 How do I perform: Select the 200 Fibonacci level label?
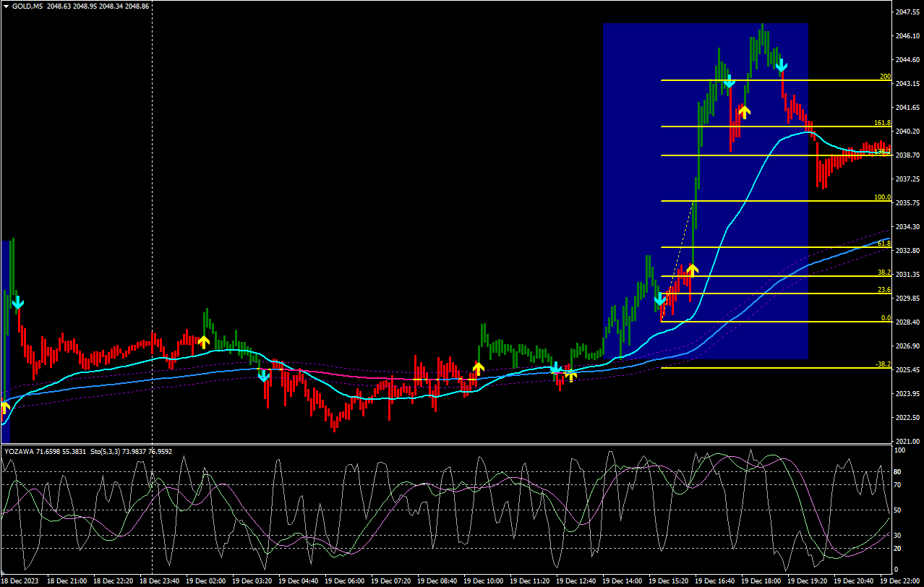point(885,76)
